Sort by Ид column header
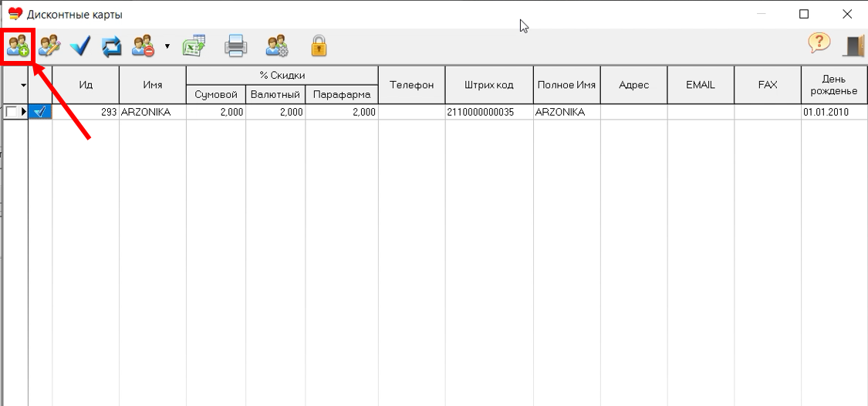This screenshot has height=406, width=868. (86, 86)
